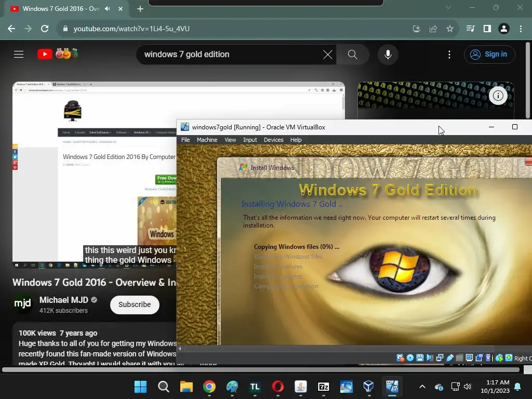Click the mouse integration indicator in VirtualBox

(x=499, y=357)
